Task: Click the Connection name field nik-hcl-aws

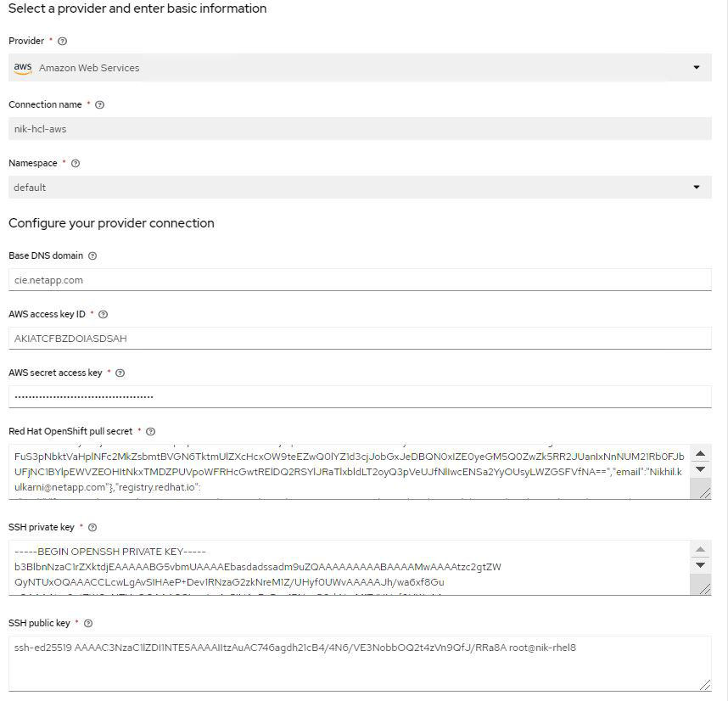Action: coord(360,128)
